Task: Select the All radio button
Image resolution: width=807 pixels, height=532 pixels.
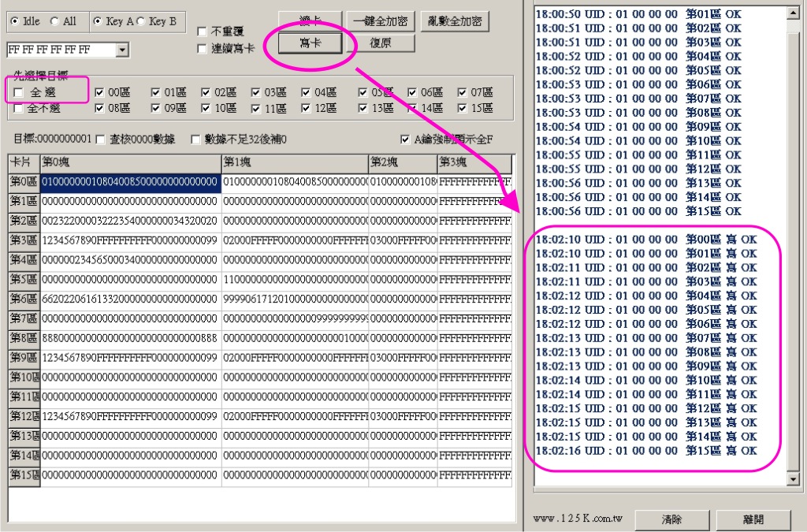Action: coord(55,21)
